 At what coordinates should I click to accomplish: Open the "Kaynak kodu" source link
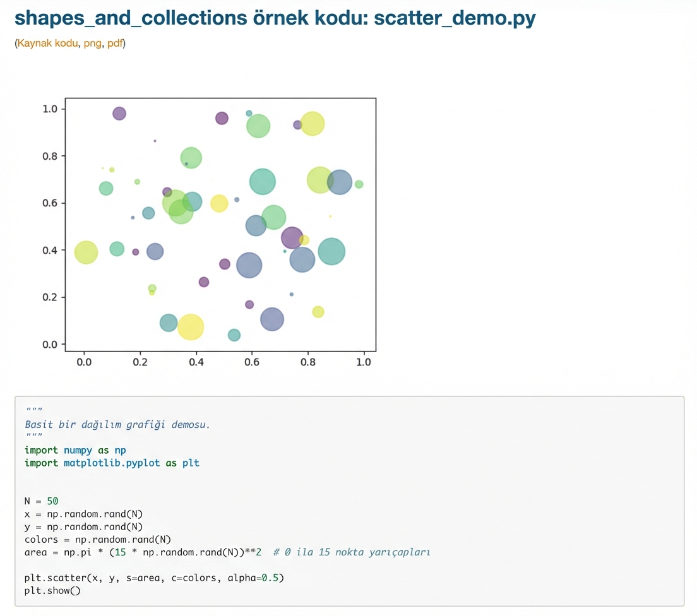click(47, 44)
